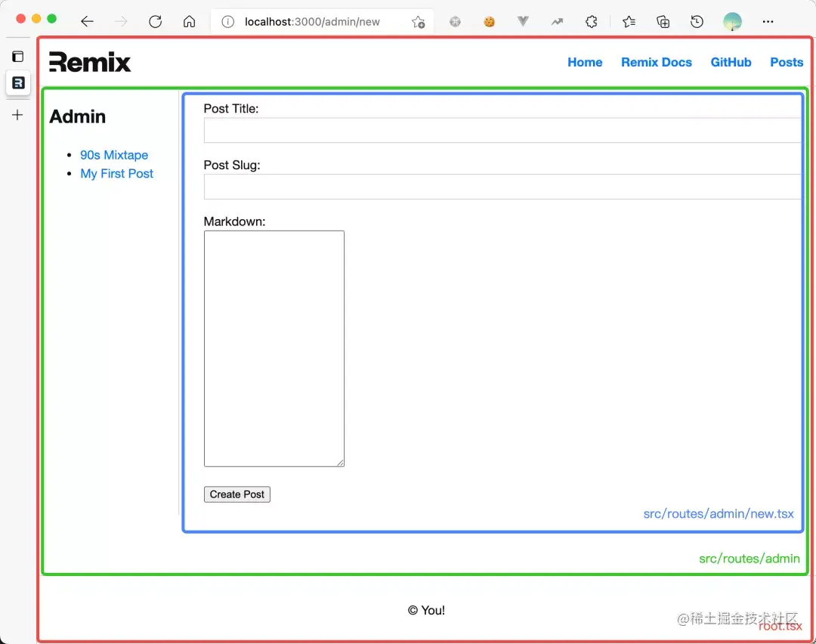
Task: Click inside the Markdown textarea
Action: [274, 348]
